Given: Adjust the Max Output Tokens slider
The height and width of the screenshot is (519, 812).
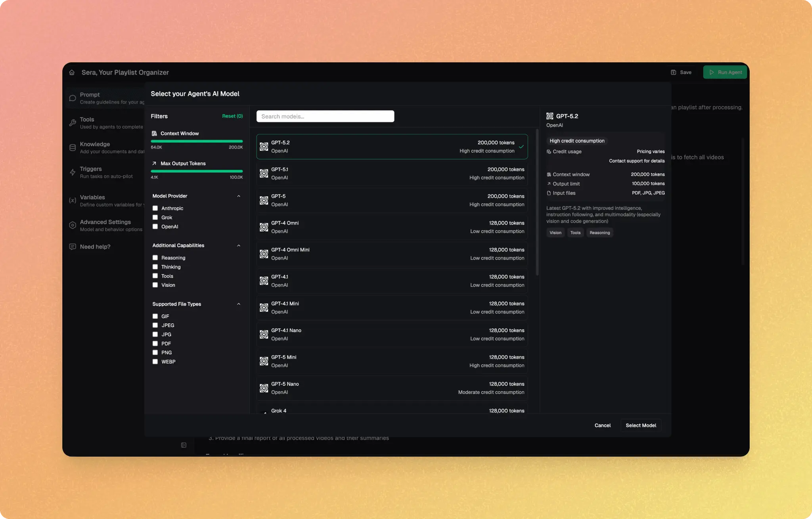Looking at the screenshot, I should (197, 171).
